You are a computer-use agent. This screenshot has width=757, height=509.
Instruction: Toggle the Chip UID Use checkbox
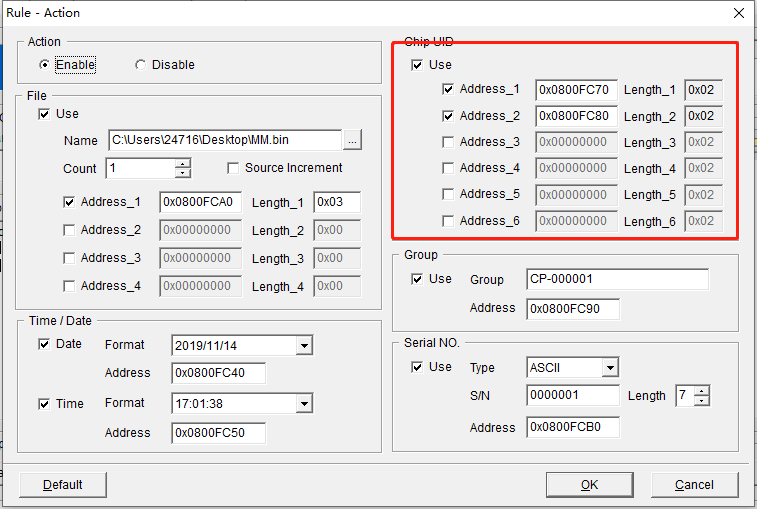[x=417, y=65]
